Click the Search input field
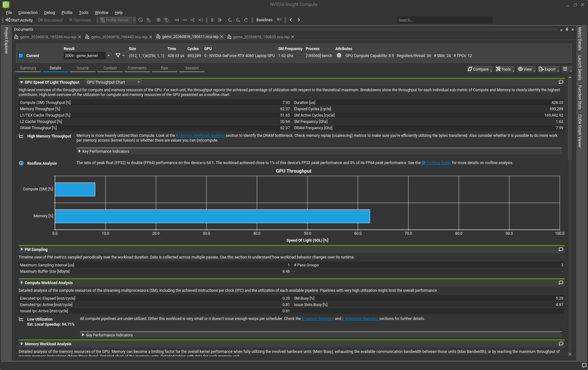The height and width of the screenshot is (370, 588). [444, 20]
